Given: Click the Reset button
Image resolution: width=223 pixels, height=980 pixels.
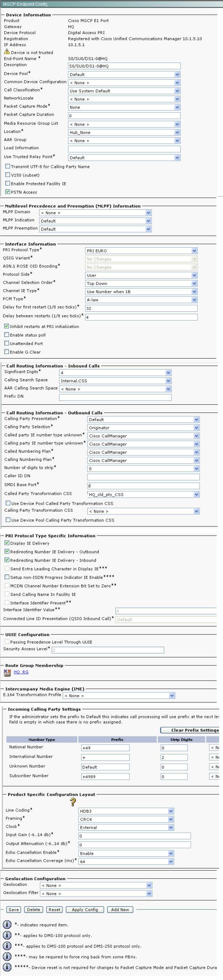Looking at the screenshot, I should click(x=54, y=909).
